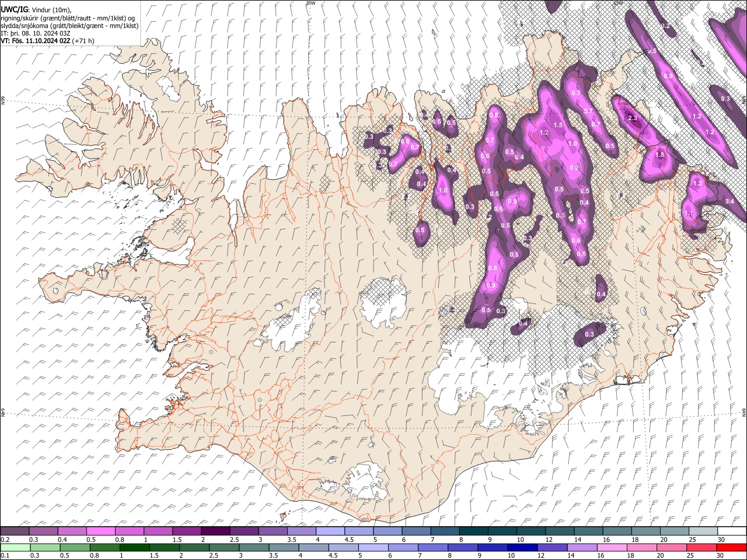Screen dimensions: 747x560
Task: Select the 4.5 light blue swatch, upper scale
Action: [358, 531]
